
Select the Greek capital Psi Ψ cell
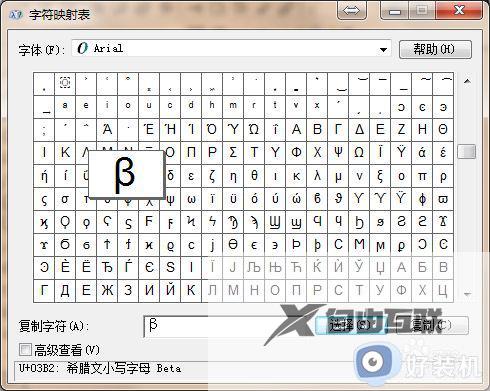(x=338, y=153)
